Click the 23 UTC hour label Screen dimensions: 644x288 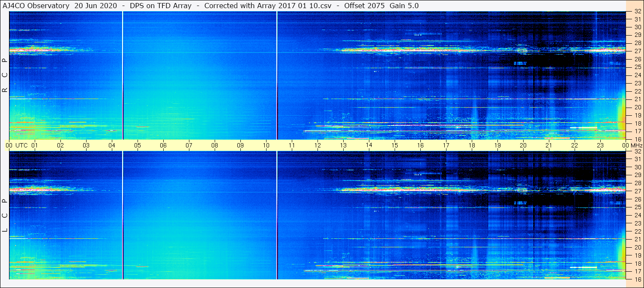tap(600, 145)
